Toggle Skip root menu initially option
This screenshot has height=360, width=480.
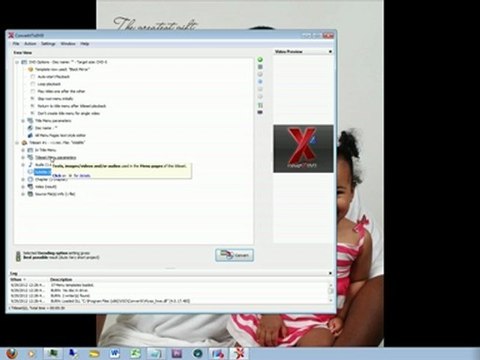click(x=33, y=99)
